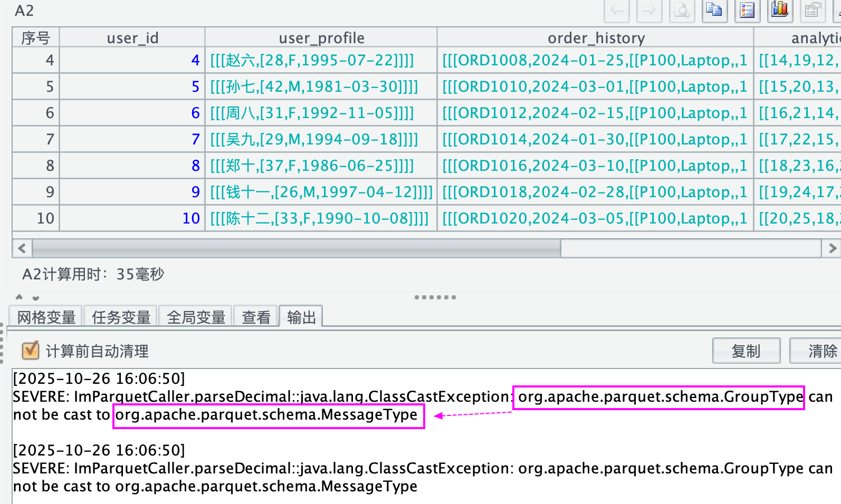Select the 输出 tab
The image size is (841, 504).
[x=301, y=317]
